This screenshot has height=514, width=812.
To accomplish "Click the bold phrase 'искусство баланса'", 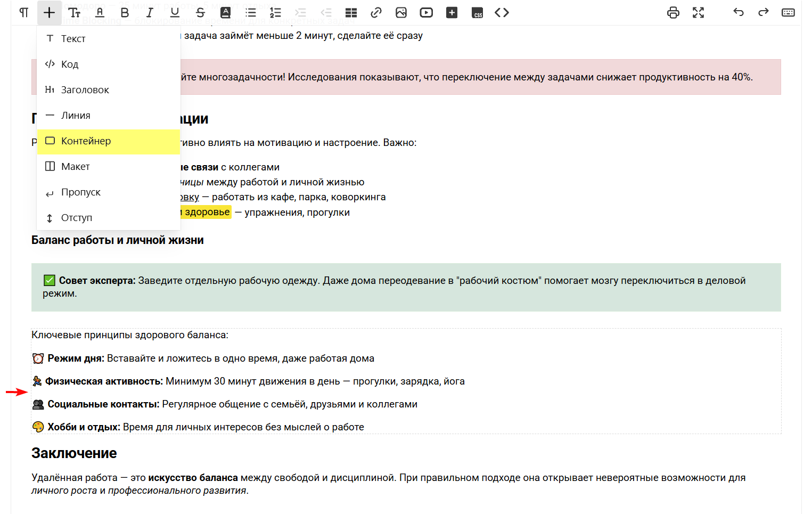I will [193, 478].
